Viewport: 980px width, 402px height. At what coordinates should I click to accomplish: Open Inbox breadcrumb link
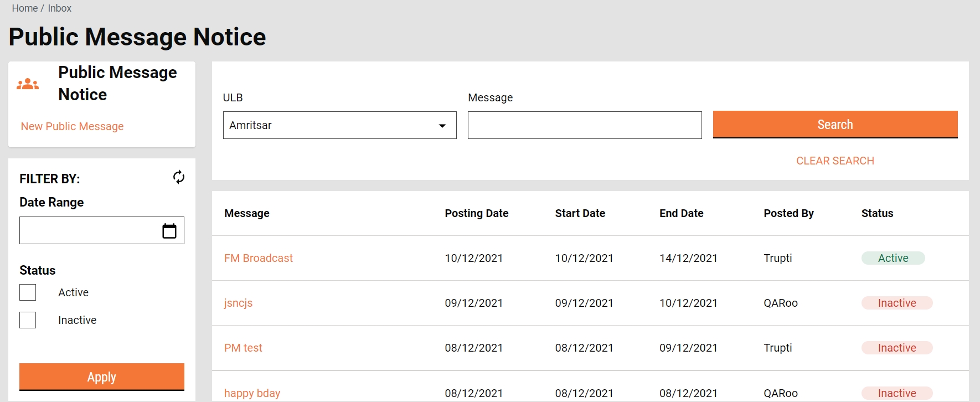coord(59,8)
